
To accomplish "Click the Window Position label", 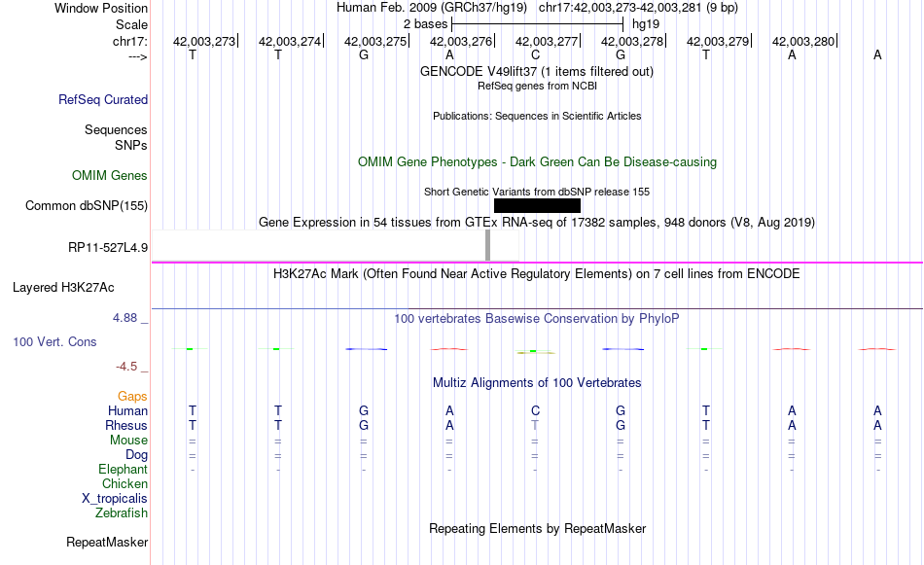I will [101, 8].
